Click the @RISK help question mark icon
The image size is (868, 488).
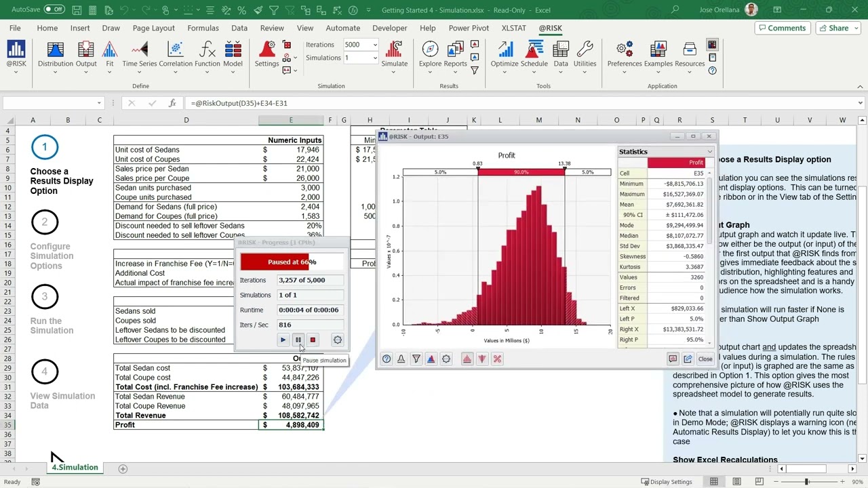coord(712,70)
